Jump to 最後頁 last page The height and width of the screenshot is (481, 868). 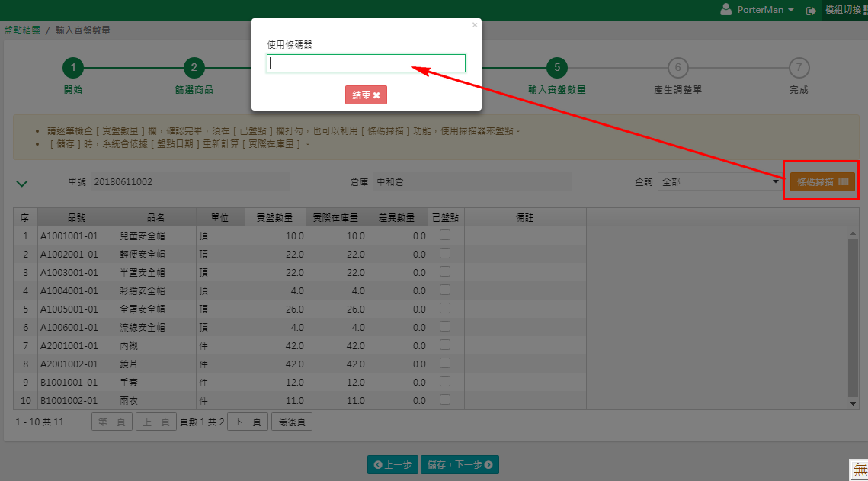[x=292, y=422]
